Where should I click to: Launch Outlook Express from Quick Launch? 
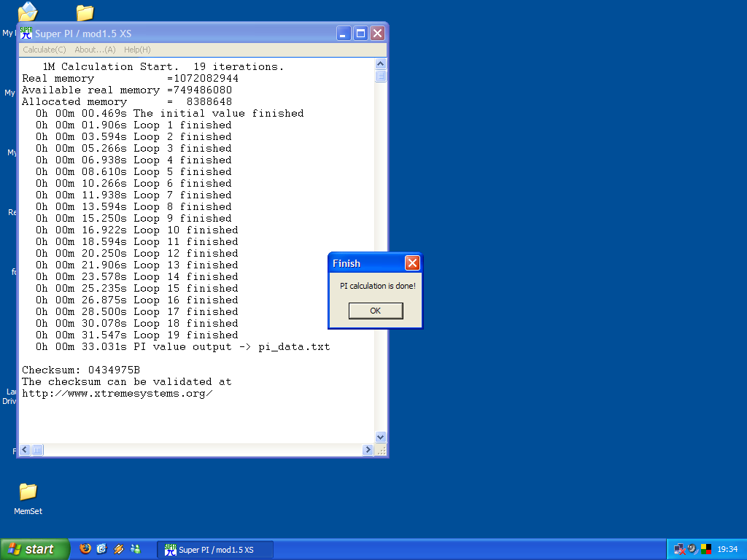(x=102, y=549)
